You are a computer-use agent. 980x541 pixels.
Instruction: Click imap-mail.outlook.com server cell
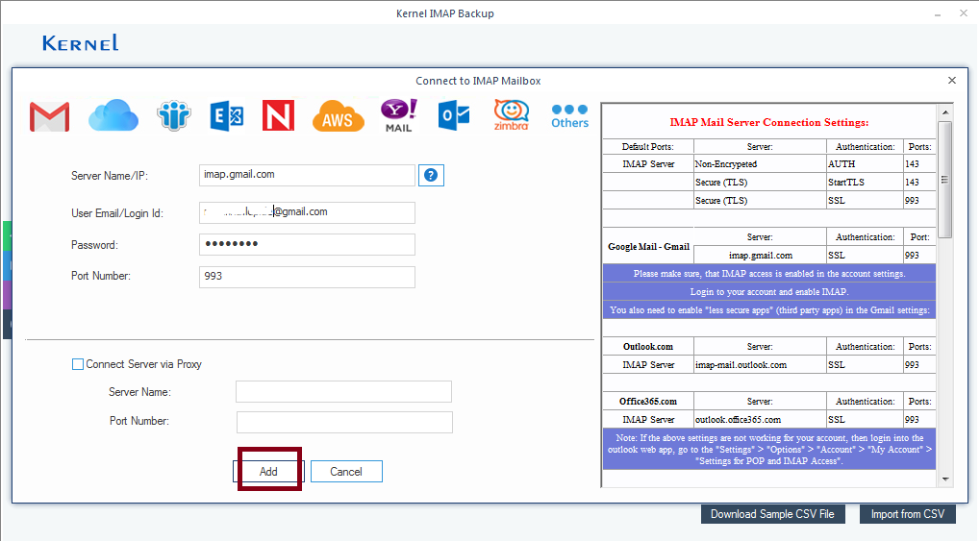[x=760, y=365]
